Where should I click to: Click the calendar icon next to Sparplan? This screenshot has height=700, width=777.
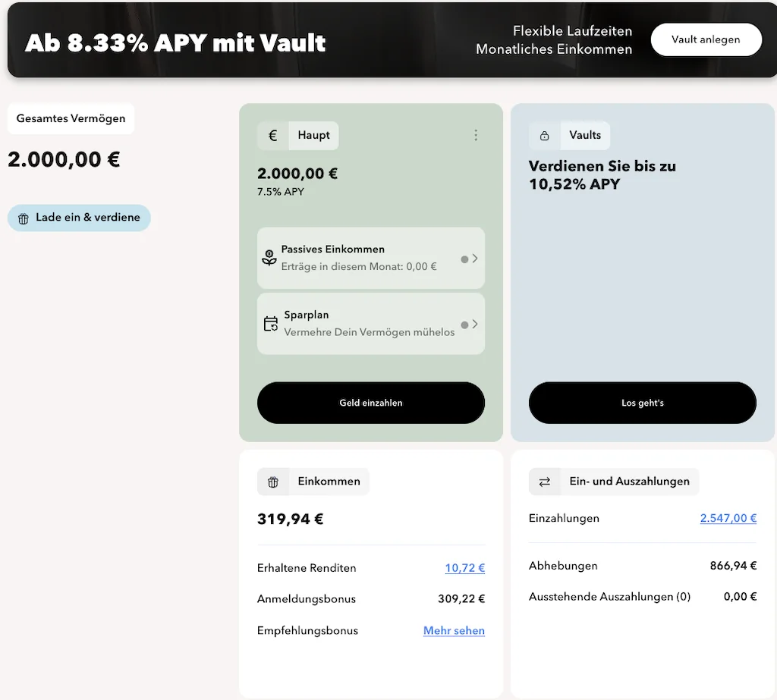(270, 323)
